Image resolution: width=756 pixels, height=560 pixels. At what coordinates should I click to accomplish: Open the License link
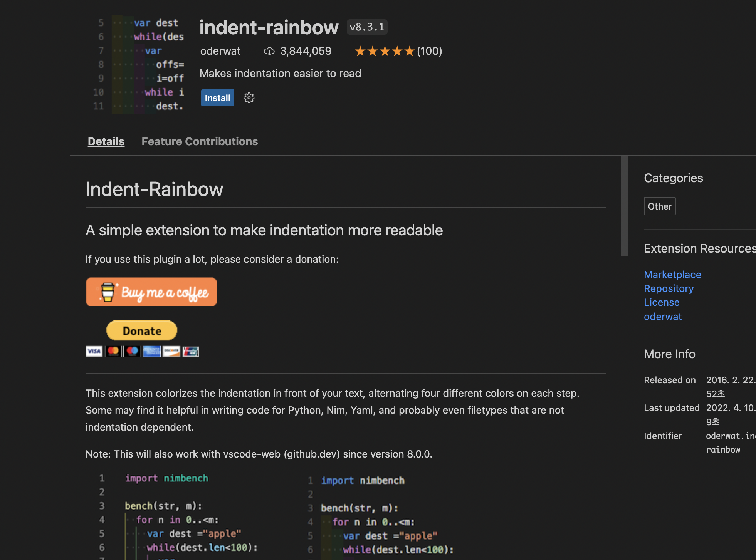662,302
